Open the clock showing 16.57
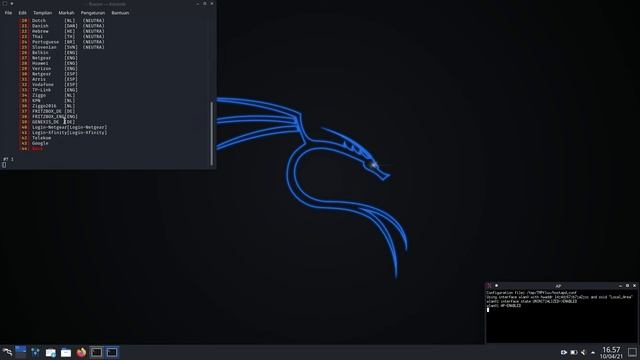The image size is (640, 360). tap(611, 353)
